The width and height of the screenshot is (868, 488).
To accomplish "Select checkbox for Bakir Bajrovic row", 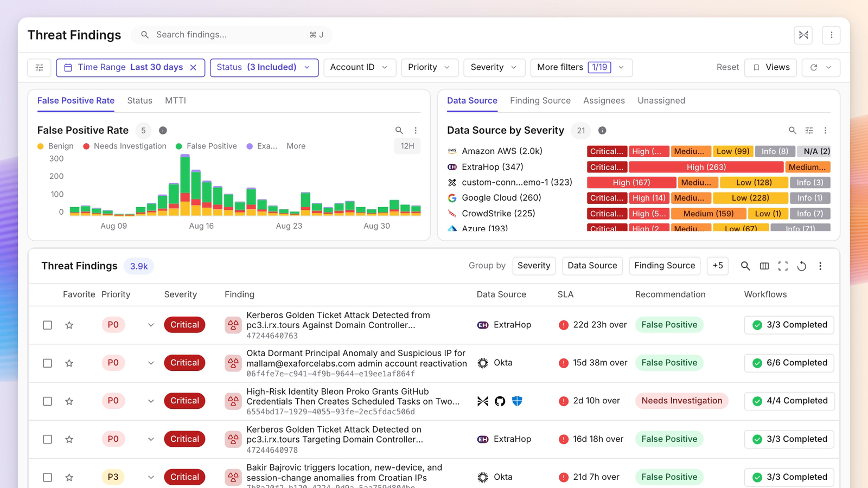I will pyautogui.click(x=47, y=477).
